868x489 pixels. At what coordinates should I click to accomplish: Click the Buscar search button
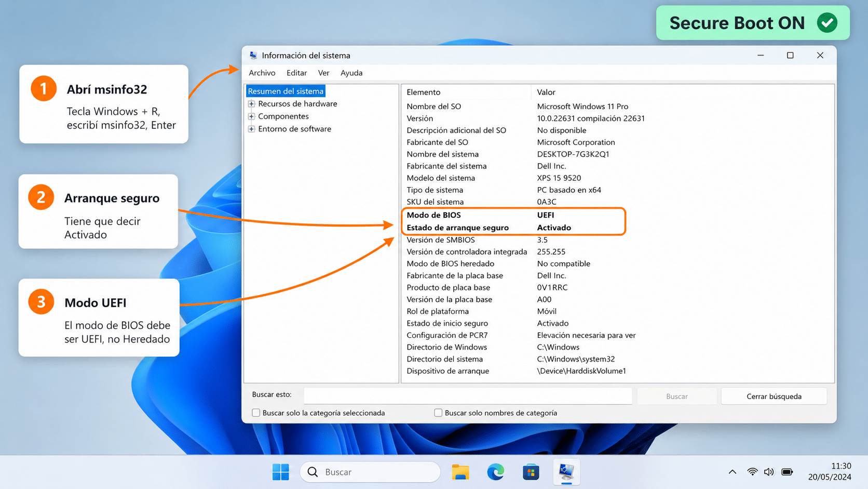tap(676, 396)
